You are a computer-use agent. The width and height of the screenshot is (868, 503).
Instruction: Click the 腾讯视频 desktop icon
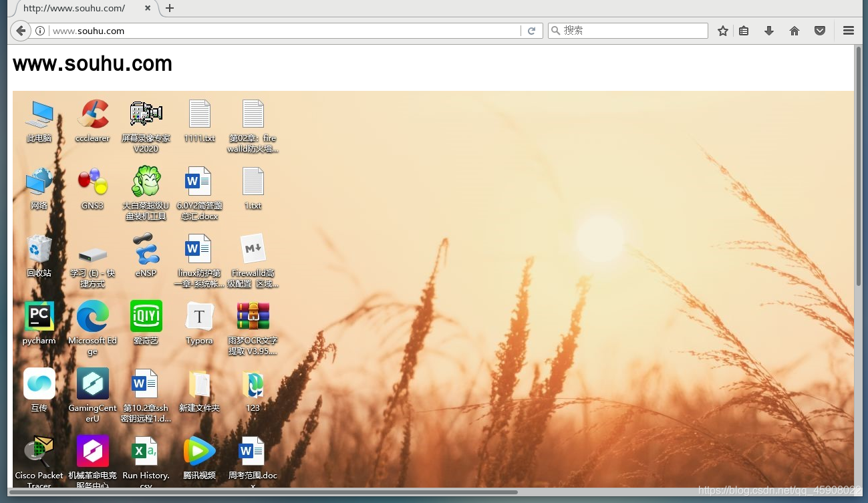point(200,458)
